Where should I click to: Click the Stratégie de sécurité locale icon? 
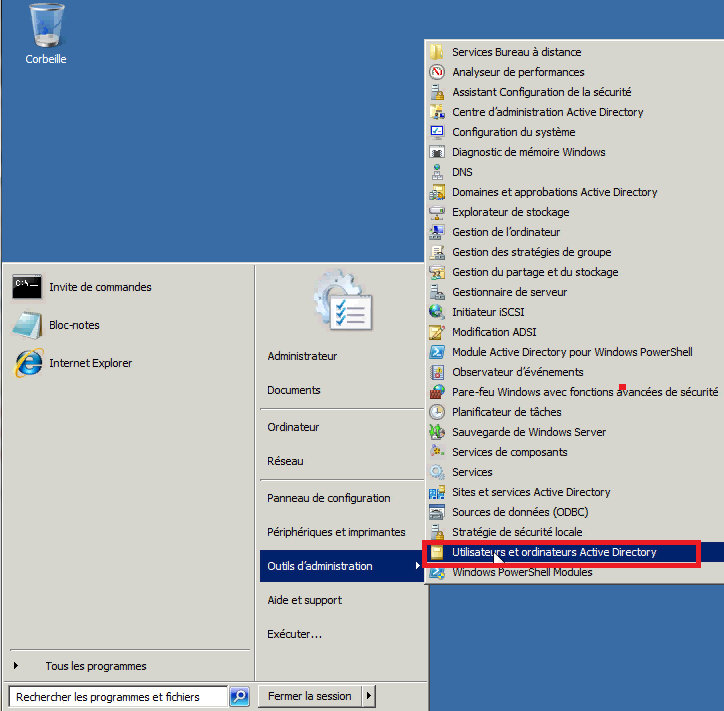click(x=437, y=532)
